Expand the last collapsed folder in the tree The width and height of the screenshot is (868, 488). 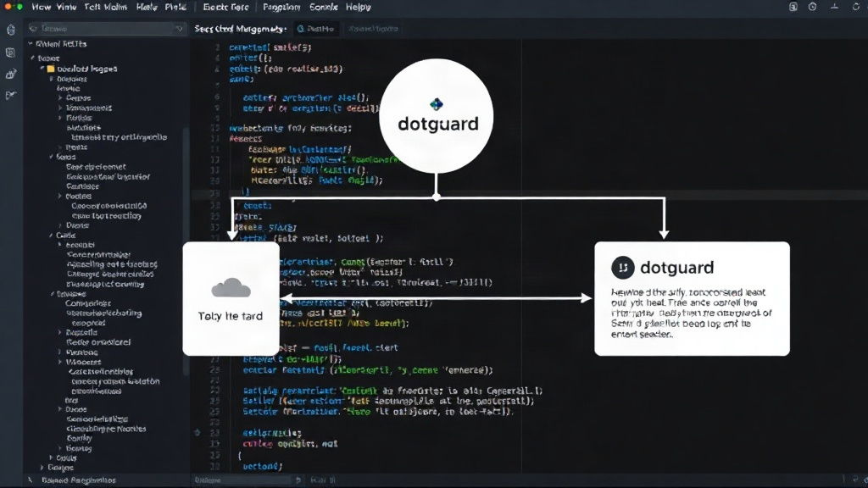42,468
